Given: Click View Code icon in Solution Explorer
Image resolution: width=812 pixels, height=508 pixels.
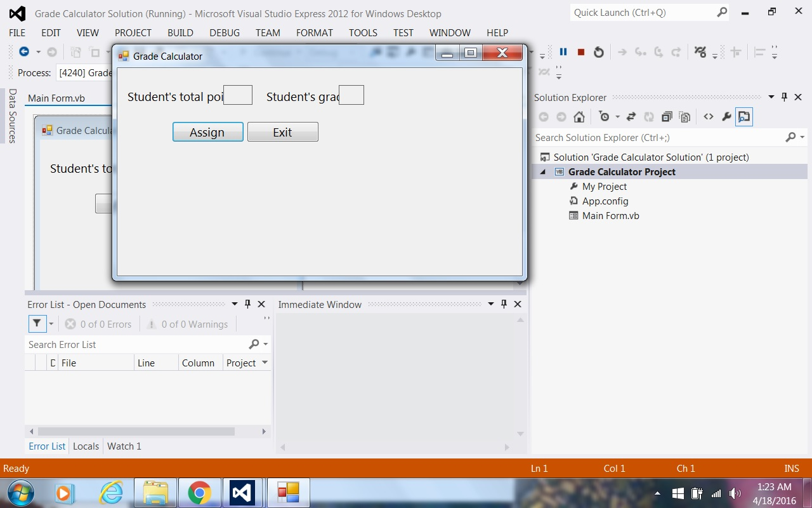Looking at the screenshot, I should click(709, 117).
